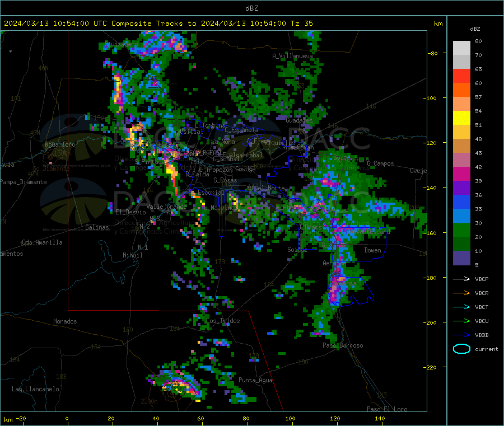504x426 pixels.
Task: Click the 'La_Nora' map label
Action: coord(223,142)
